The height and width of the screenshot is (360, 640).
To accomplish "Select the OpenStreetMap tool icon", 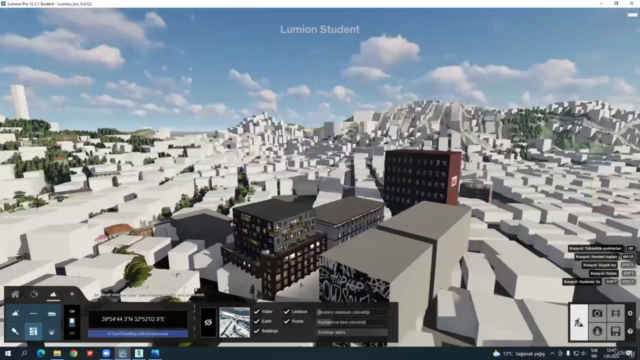I will (x=33, y=331).
